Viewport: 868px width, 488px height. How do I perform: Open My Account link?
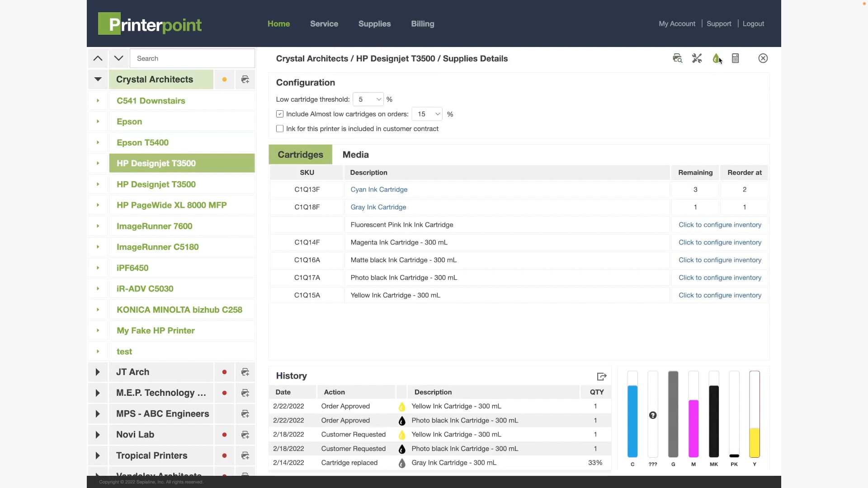click(677, 24)
